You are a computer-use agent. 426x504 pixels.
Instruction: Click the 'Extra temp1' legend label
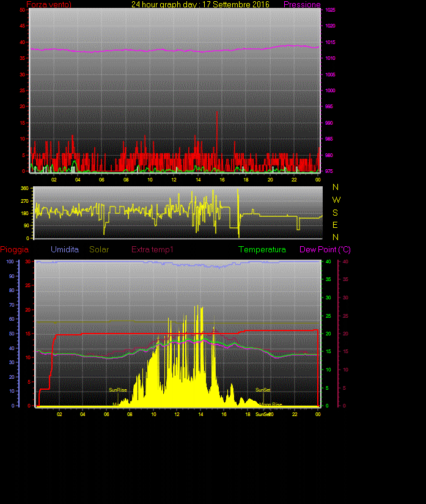point(152,249)
